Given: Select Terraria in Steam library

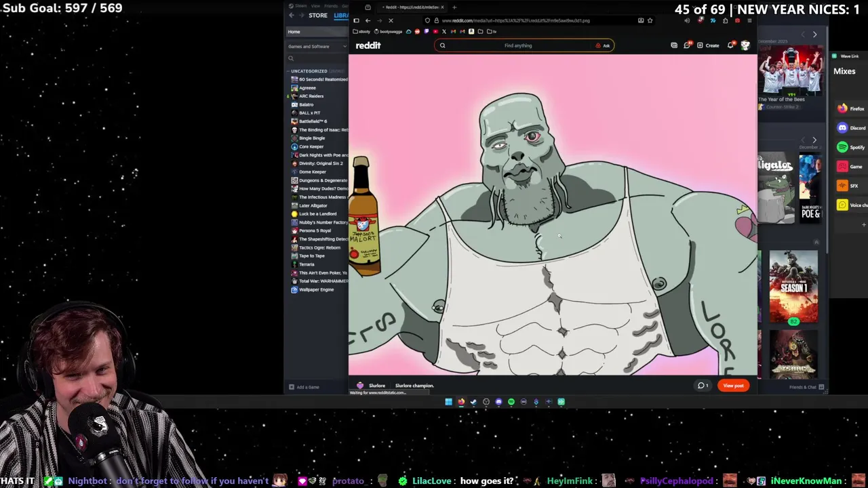Looking at the screenshot, I should pyautogui.click(x=307, y=264).
